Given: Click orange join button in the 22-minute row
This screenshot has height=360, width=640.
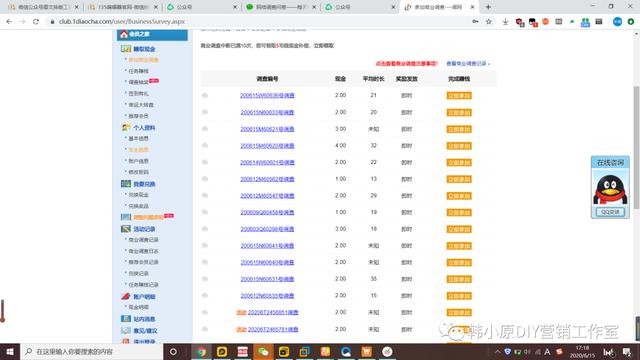Looking at the screenshot, I should [x=459, y=162].
